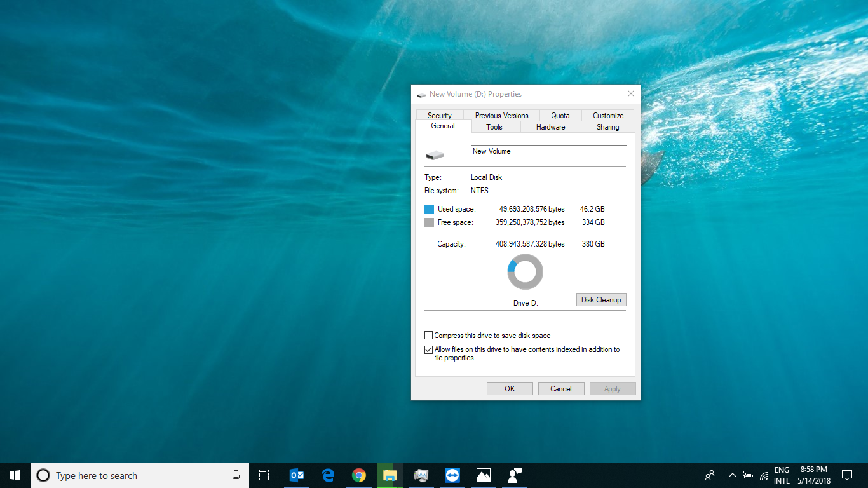This screenshot has height=488, width=868.
Task: Go to the Sharing tab
Action: click(x=607, y=127)
